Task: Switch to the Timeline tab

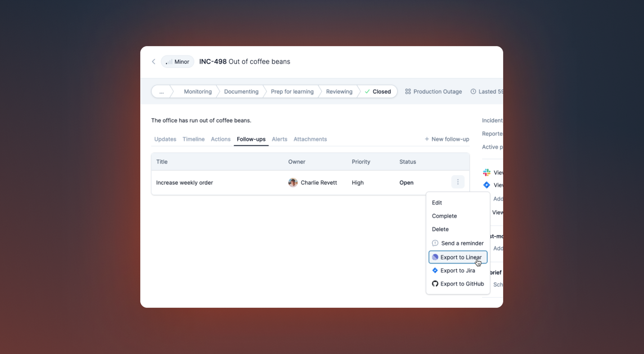Action: [193, 139]
